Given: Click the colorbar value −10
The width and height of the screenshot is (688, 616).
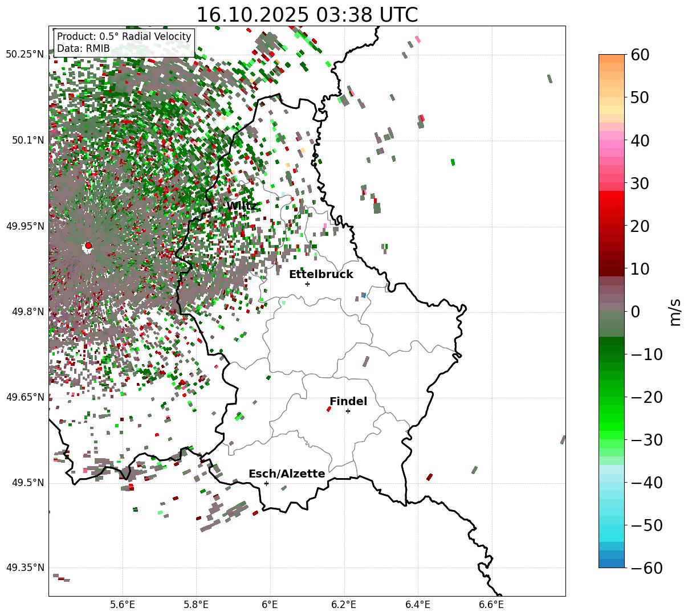Looking at the screenshot, I should coord(646,354).
